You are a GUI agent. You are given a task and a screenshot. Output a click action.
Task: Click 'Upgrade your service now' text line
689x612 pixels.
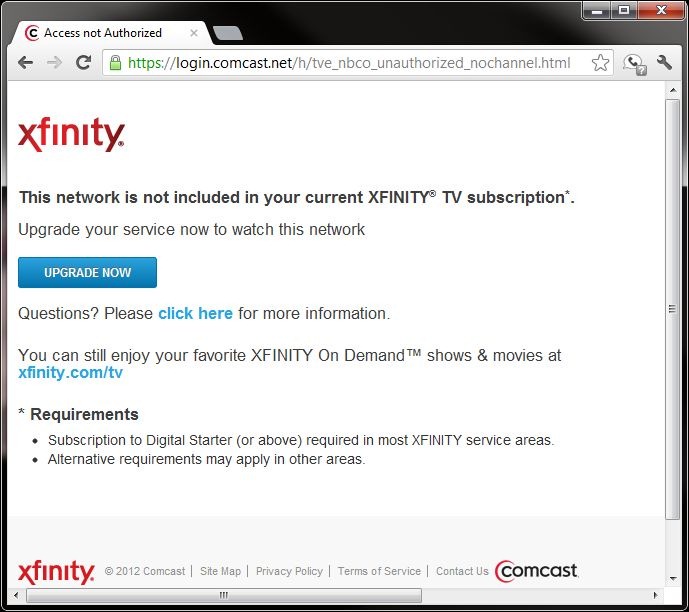[x=192, y=229]
